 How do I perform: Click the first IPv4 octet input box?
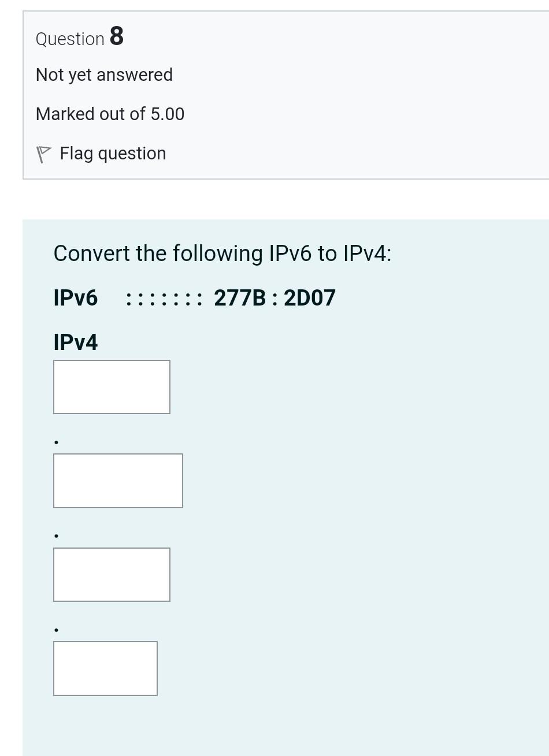click(112, 386)
